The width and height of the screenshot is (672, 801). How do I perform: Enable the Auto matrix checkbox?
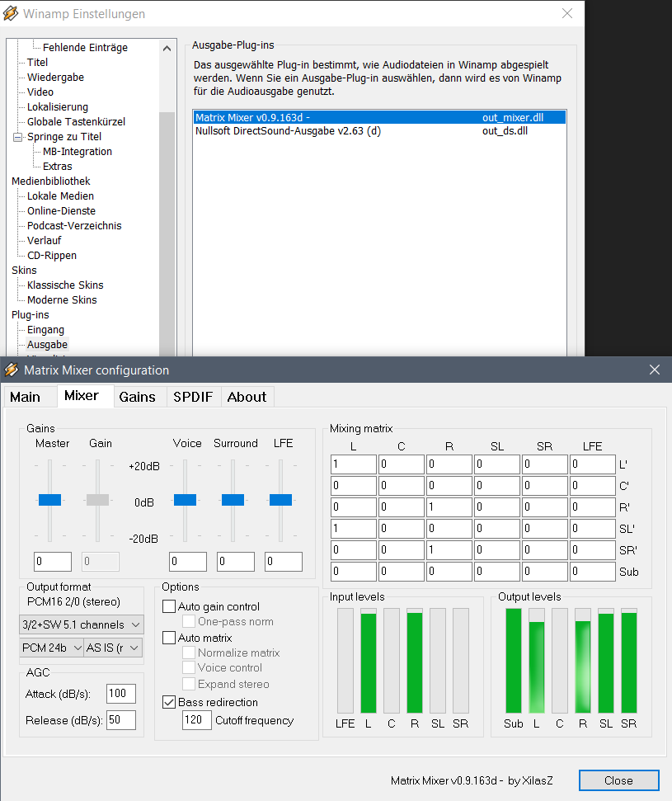pos(169,638)
